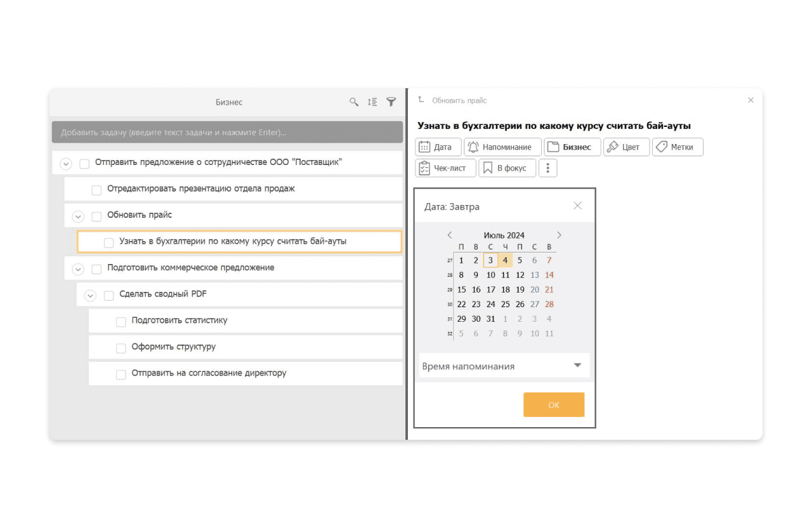Expand the Время напоминания dropdown

point(577,366)
